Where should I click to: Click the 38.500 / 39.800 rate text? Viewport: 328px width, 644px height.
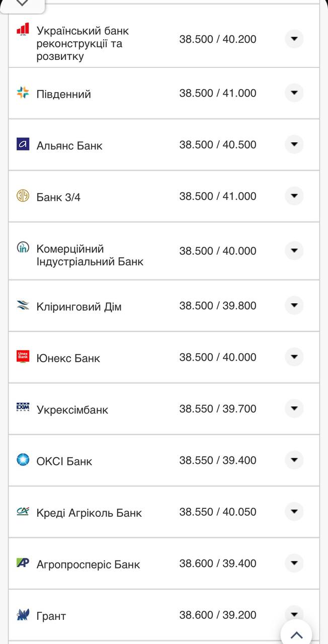218,305
